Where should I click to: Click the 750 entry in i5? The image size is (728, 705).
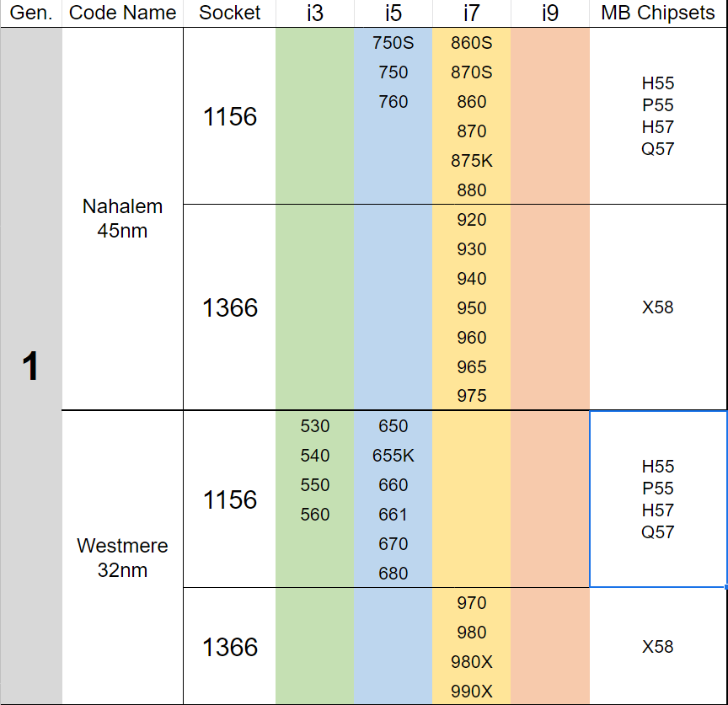tap(393, 72)
